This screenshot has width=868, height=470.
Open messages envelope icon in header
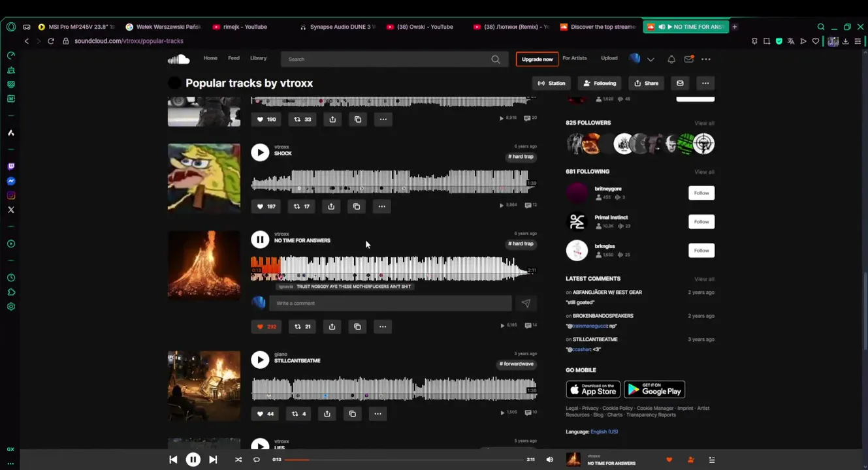pyautogui.click(x=688, y=59)
